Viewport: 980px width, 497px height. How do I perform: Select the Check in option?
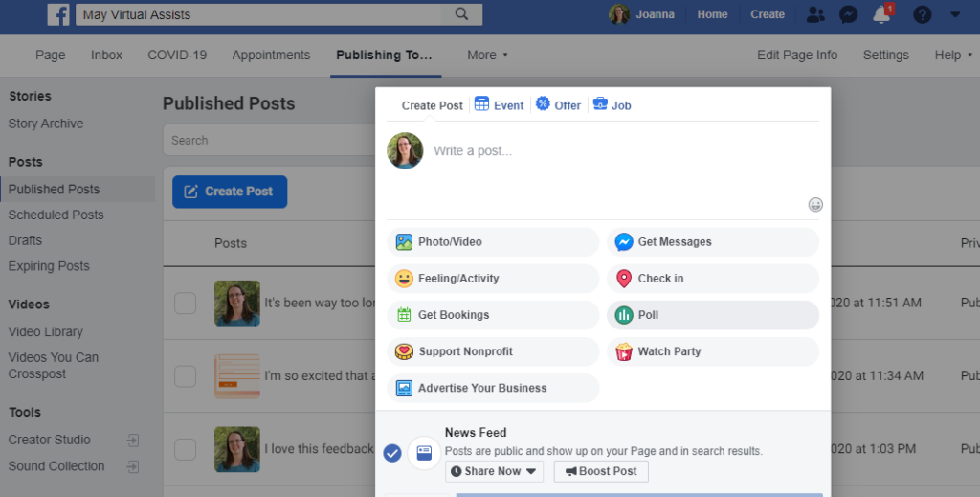(712, 279)
